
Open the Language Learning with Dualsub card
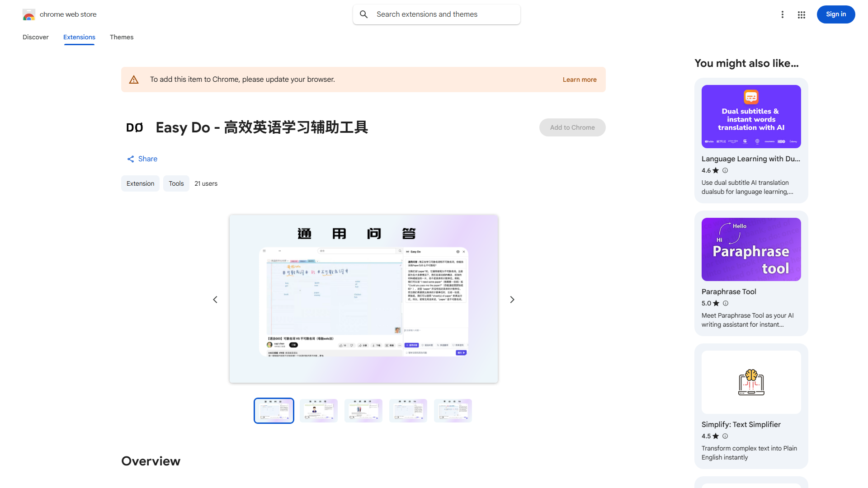750,140
